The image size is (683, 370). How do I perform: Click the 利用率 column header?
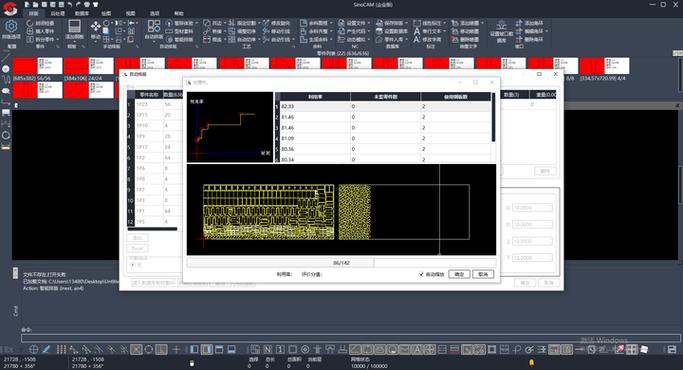click(314, 97)
